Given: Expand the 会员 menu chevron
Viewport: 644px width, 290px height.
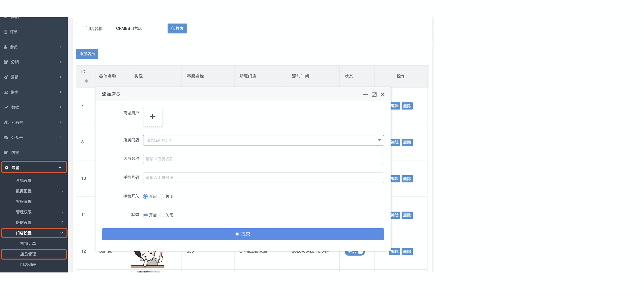Looking at the screenshot, I should pyautogui.click(x=61, y=47).
